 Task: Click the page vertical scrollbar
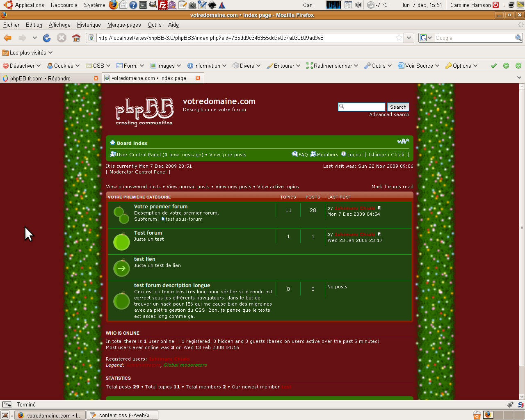(522, 242)
